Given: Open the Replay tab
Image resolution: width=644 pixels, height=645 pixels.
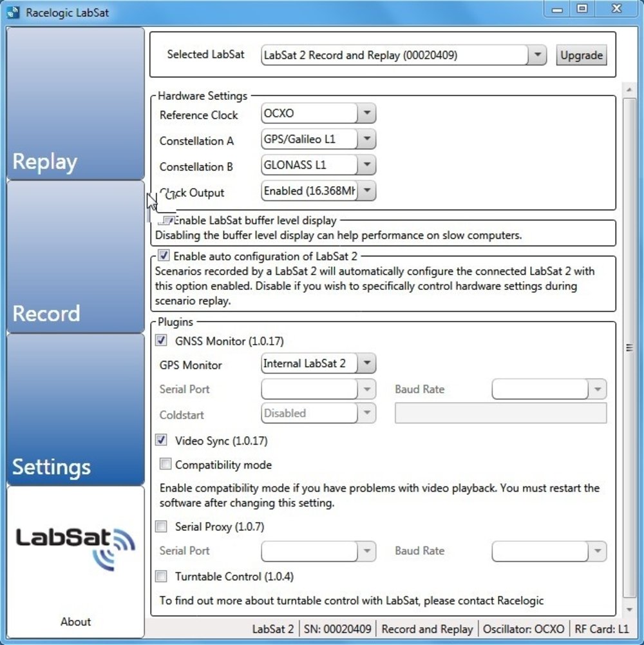Looking at the screenshot, I should coord(75,104).
